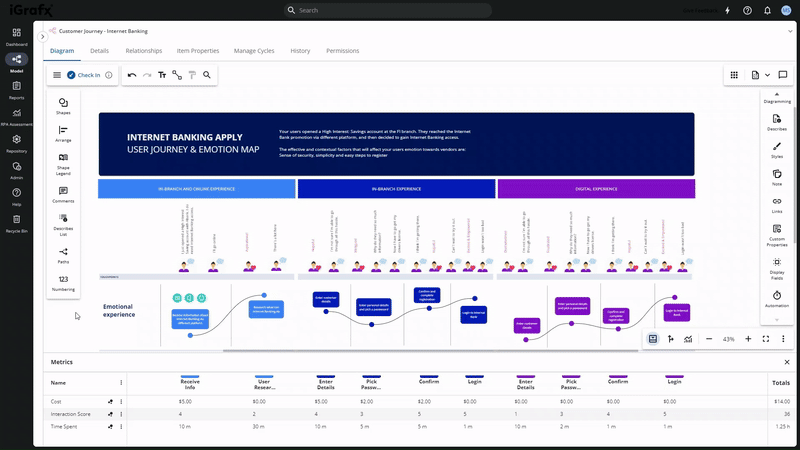Toggle the metrics panel view button

652,339
